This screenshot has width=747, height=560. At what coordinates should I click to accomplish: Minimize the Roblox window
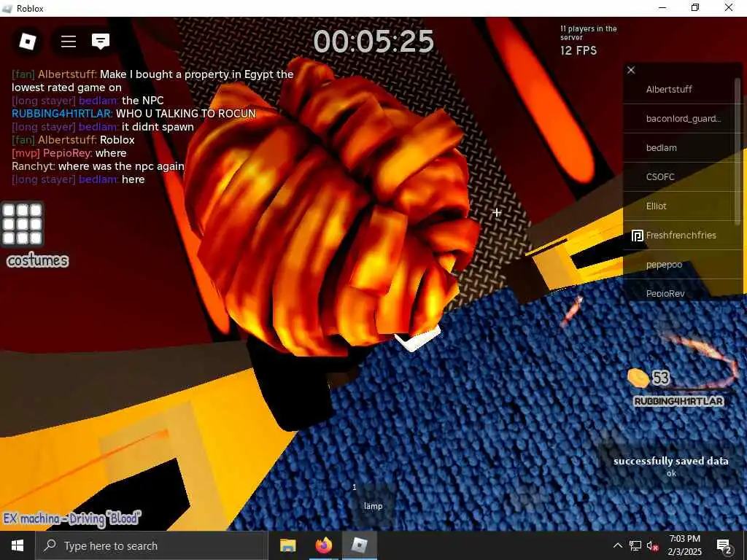click(x=662, y=8)
